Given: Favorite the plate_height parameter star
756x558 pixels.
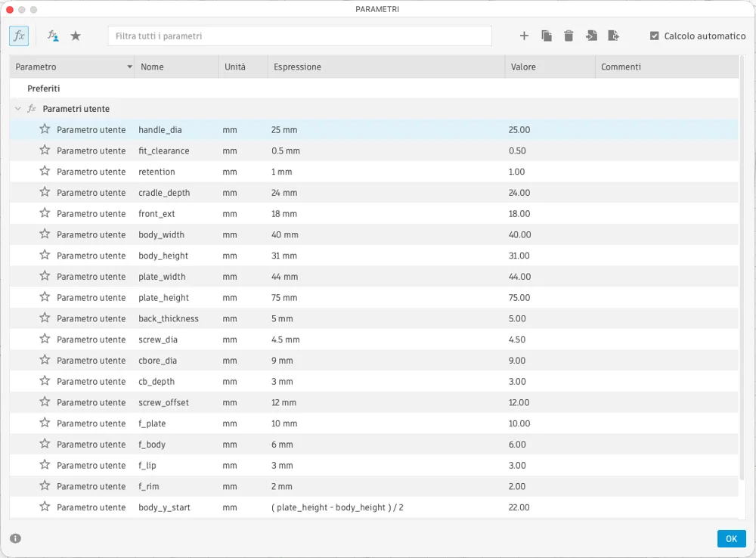Looking at the screenshot, I should [45, 297].
